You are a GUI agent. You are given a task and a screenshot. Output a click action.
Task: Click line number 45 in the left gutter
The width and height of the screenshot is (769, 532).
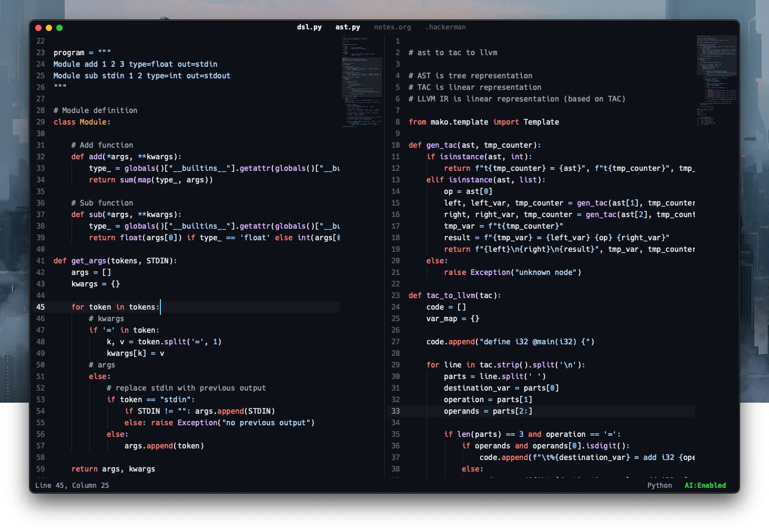(41, 307)
